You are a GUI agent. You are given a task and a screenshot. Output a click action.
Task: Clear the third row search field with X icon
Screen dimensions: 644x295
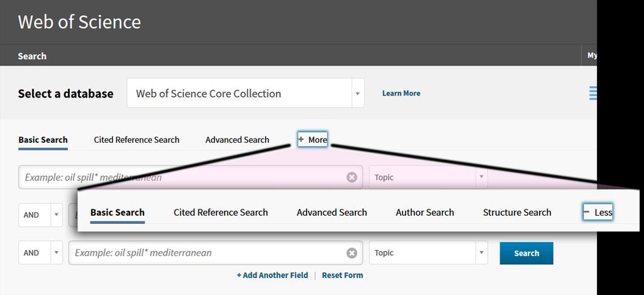352,253
